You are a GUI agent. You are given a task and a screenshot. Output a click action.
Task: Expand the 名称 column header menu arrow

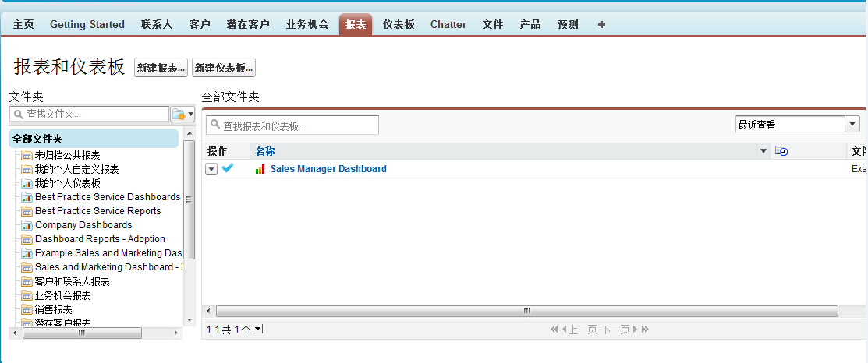pyautogui.click(x=763, y=151)
